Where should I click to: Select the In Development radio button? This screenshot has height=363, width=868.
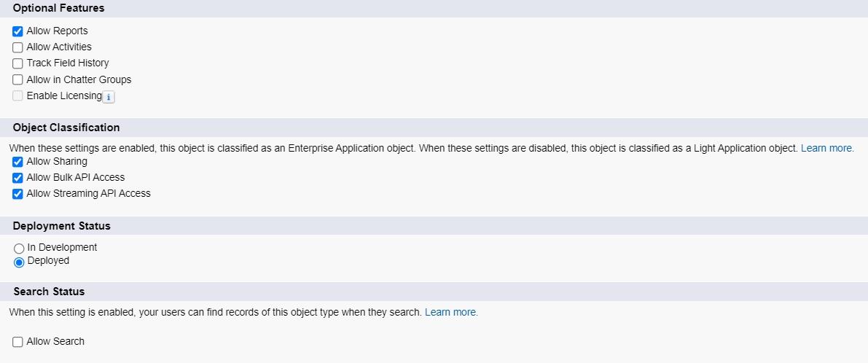coord(19,249)
